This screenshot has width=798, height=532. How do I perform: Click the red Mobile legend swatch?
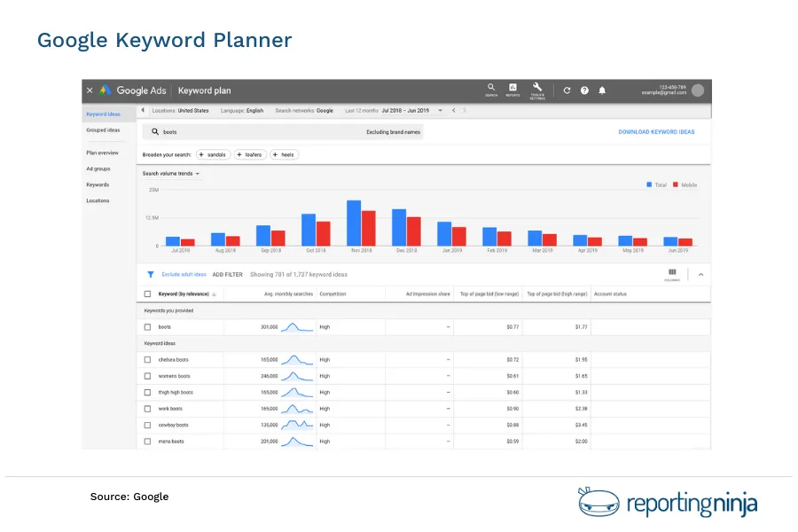pos(676,184)
